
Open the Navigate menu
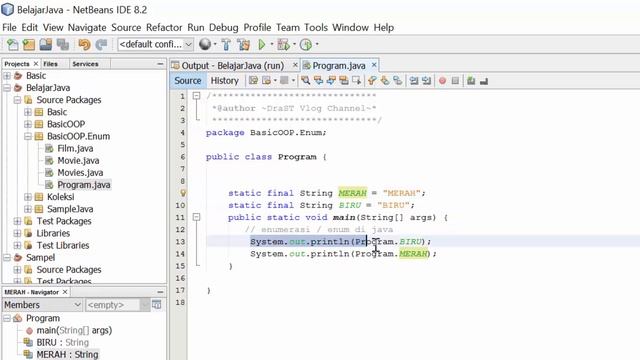tap(87, 27)
